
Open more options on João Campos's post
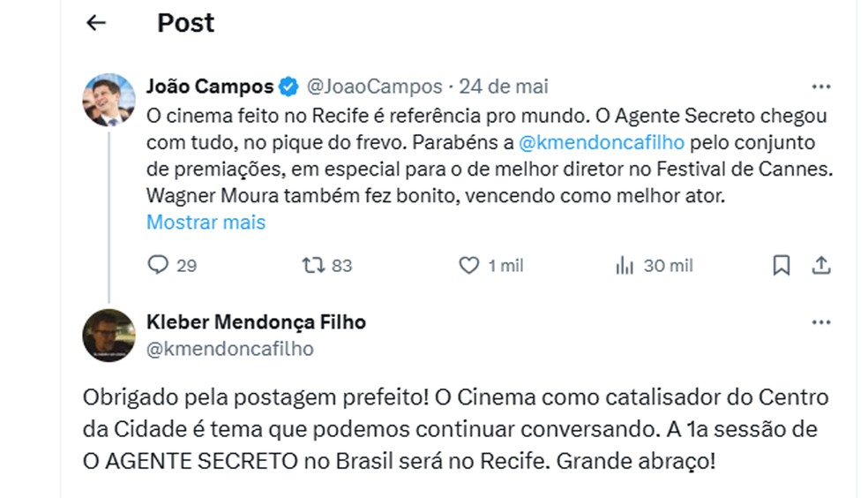pyautogui.click(x=820, y=87)
